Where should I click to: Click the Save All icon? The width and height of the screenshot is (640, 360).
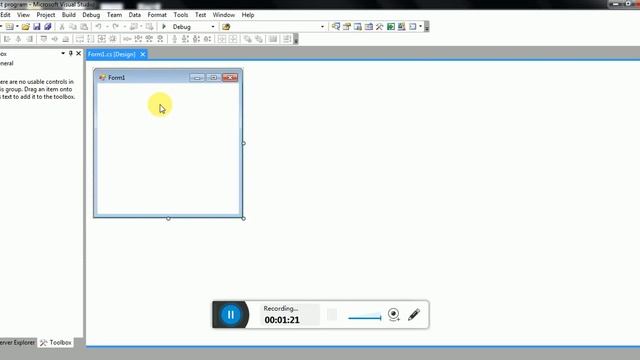click(48, 27)
